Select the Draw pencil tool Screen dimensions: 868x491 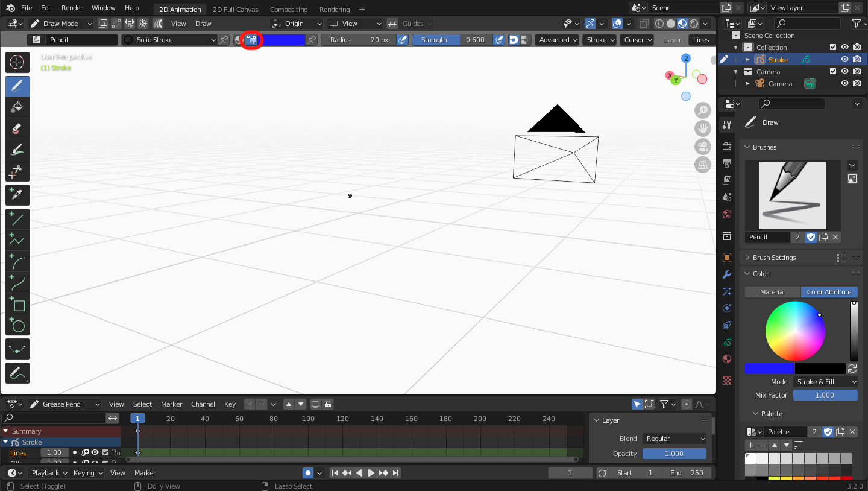[17, 86]
